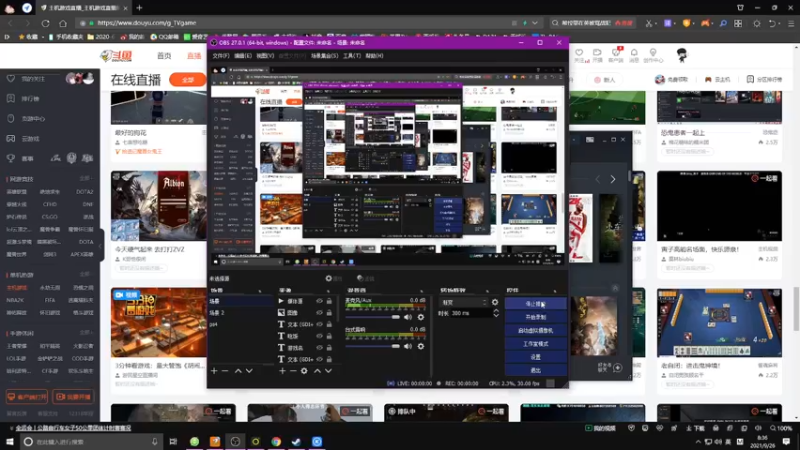Open the browser address bar dropdown arrow
This screenshot has height=450, width=800.
pos(534,23)
